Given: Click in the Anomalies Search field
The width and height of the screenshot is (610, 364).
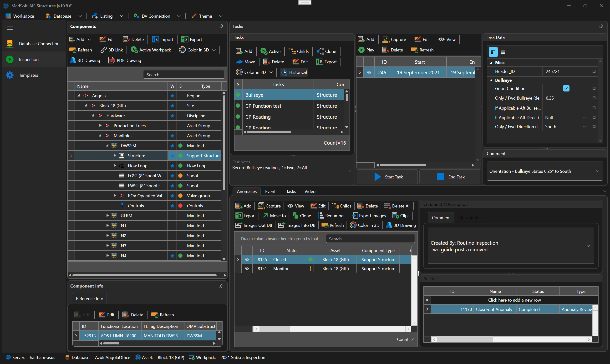Looking at the screenshot, I should click(x=370, y=239).
